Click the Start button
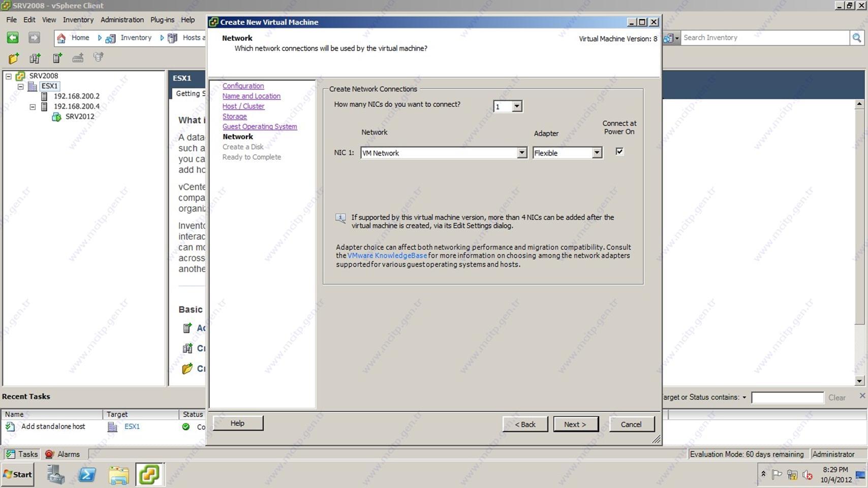 pyautogui.click(x=18, y=474)
